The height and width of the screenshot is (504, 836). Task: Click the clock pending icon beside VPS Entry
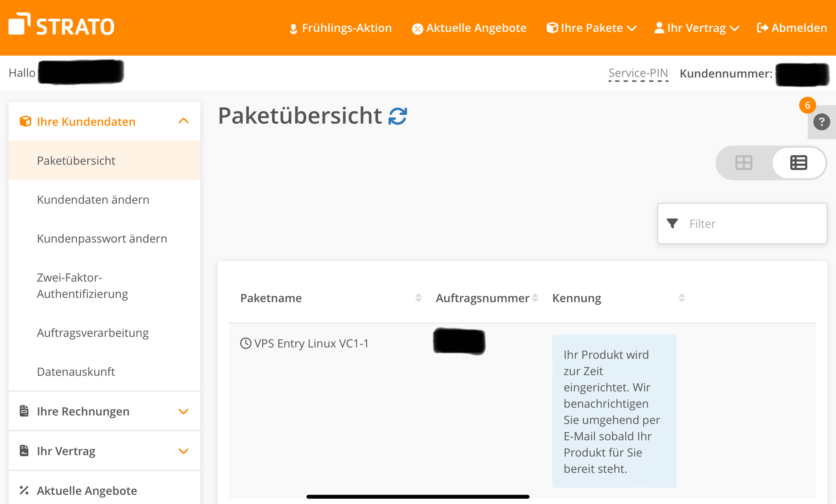(246, 343)
